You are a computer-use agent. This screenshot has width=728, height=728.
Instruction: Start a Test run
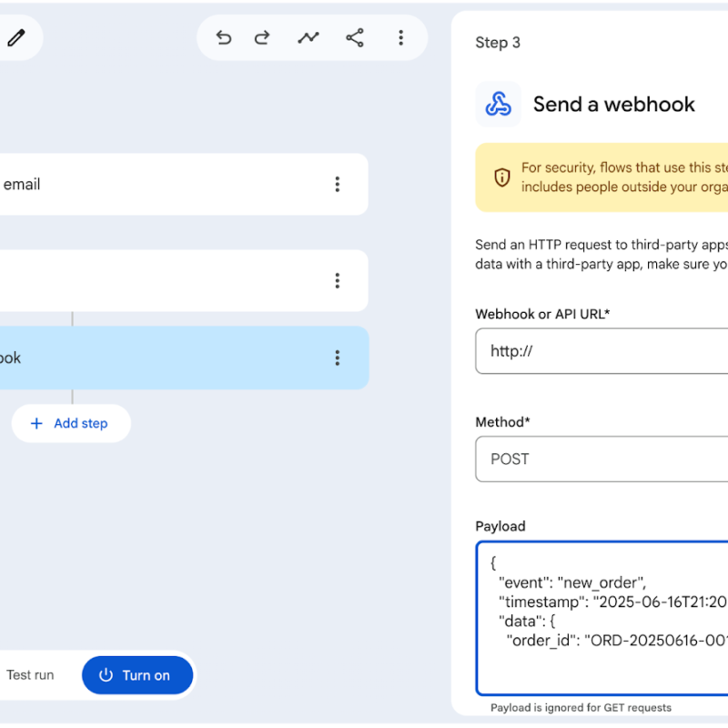[30, 675]
